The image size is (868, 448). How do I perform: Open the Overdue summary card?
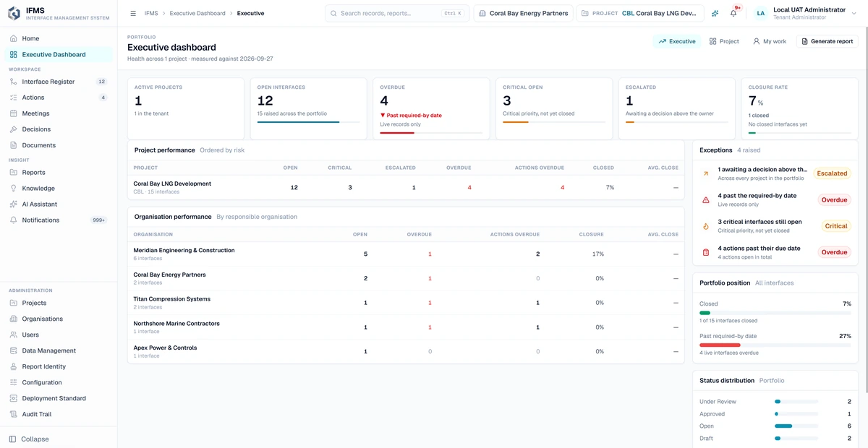(x=431, y=108)
